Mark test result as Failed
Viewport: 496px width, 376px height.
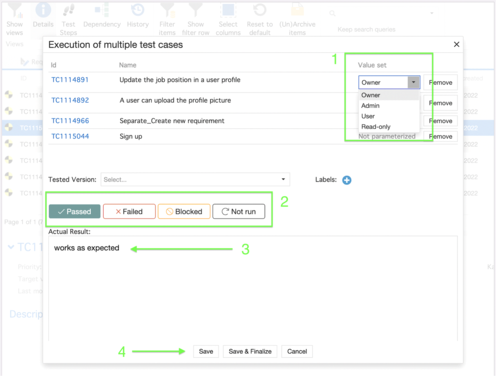pyautogui.click(x=129, y=211)
